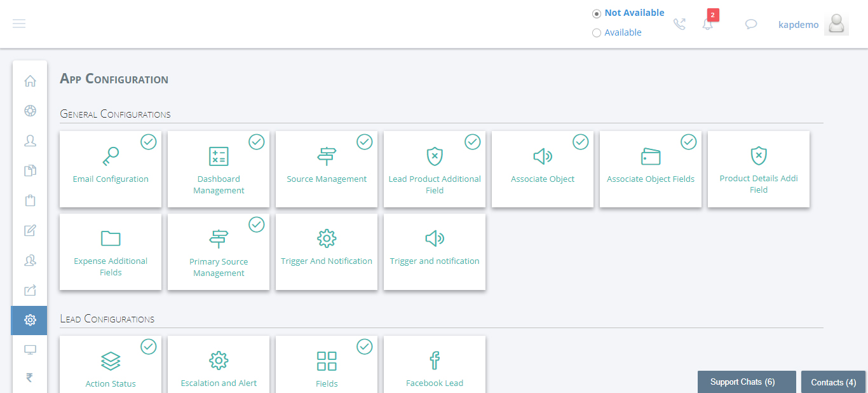Toggle the Action Status checkmark
Screen dimensions: 868x393
149,347
